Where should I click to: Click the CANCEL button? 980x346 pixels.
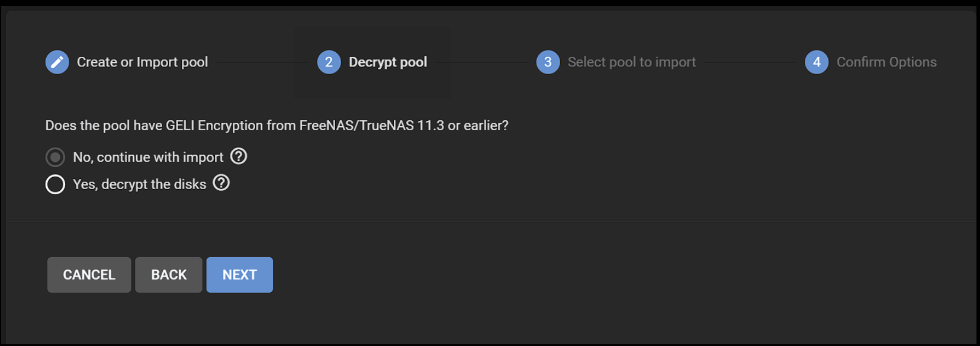[x=89, y=275]
